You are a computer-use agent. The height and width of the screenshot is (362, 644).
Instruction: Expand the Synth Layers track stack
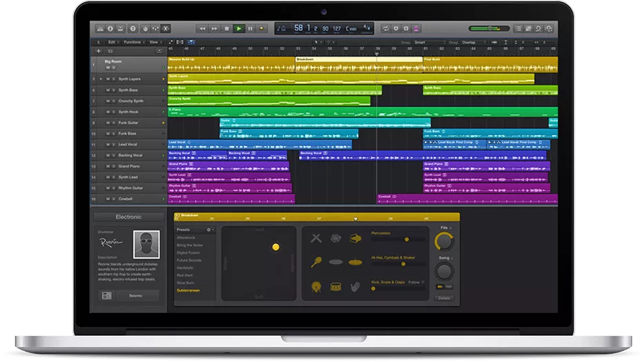pyautogui.click(x=101, y=79)
